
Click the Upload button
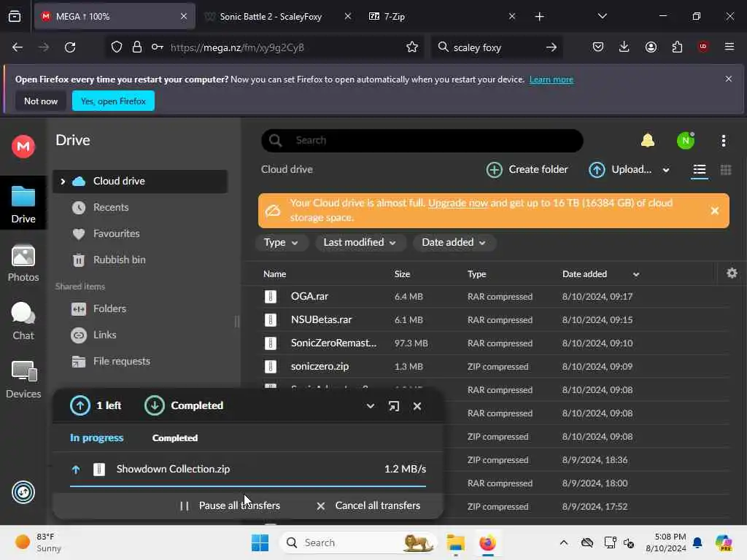tap(620, 169)
